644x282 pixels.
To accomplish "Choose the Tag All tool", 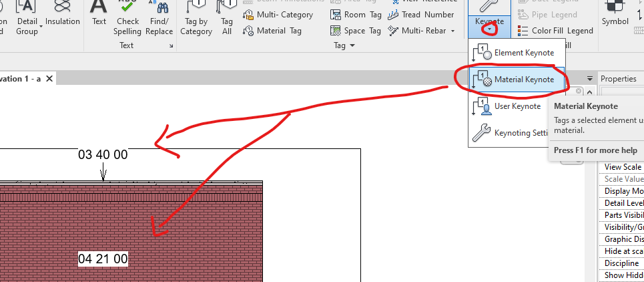I will pyautogui.click(x=227, y=17).
